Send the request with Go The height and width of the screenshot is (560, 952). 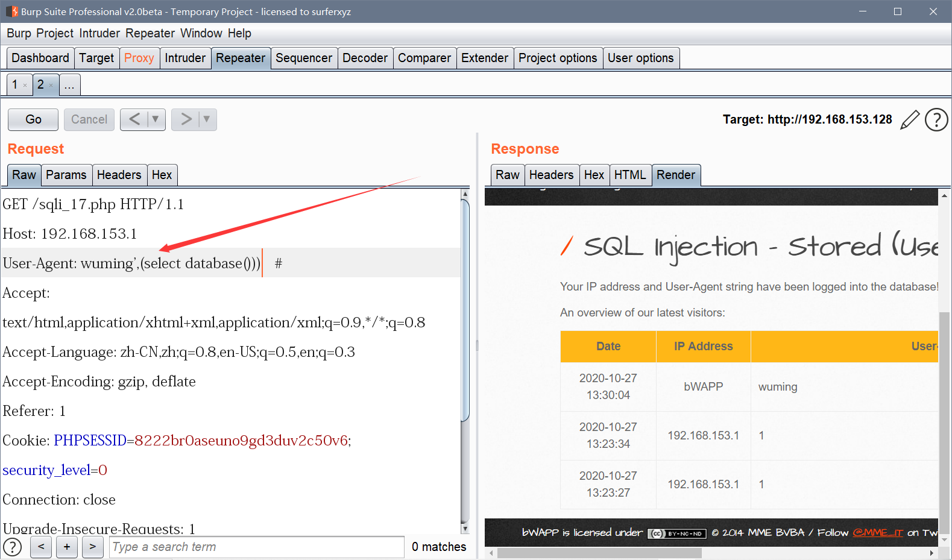[x=33, y=119]
